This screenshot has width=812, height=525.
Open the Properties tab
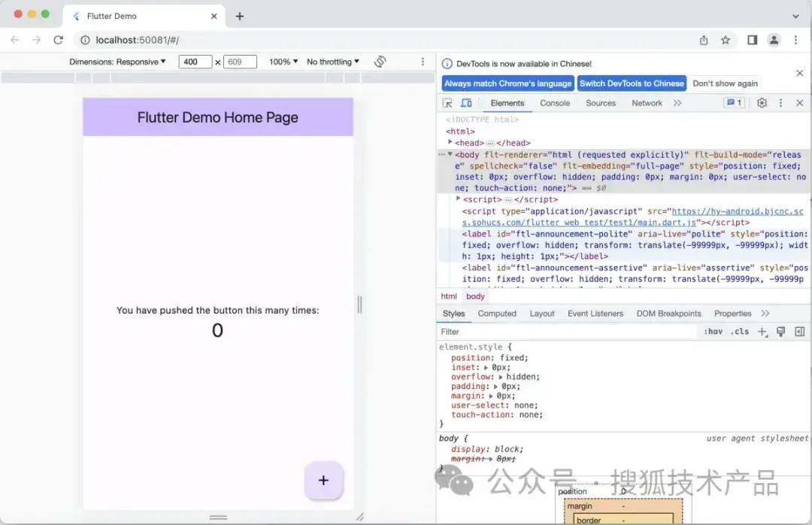[x=732, y=314]
